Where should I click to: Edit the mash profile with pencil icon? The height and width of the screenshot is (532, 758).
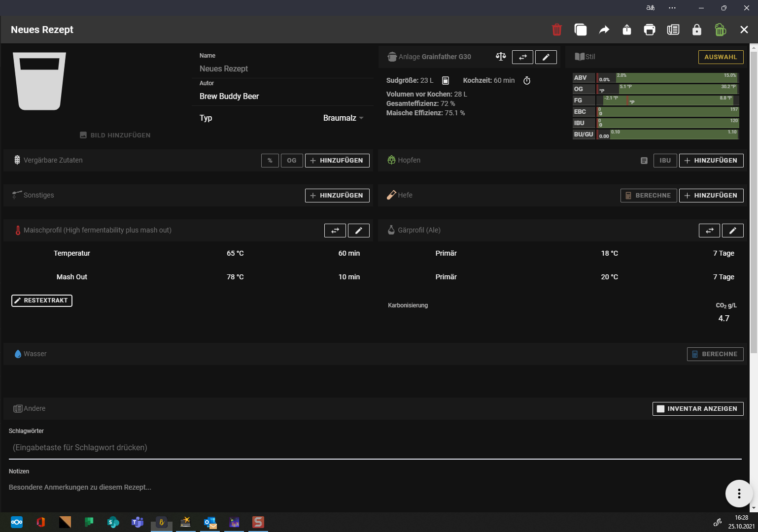[359, 230]
